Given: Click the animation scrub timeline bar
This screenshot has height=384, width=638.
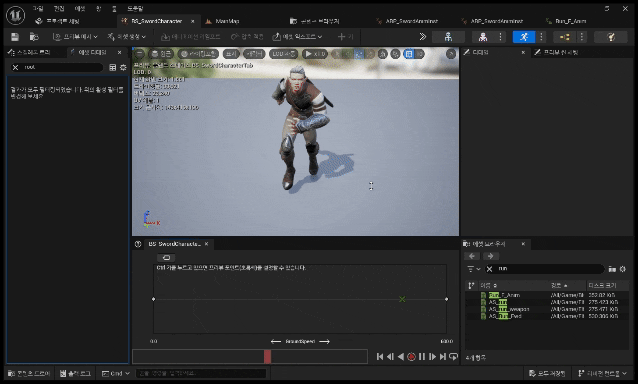Looking at the screenshot, I should (250, 357).
